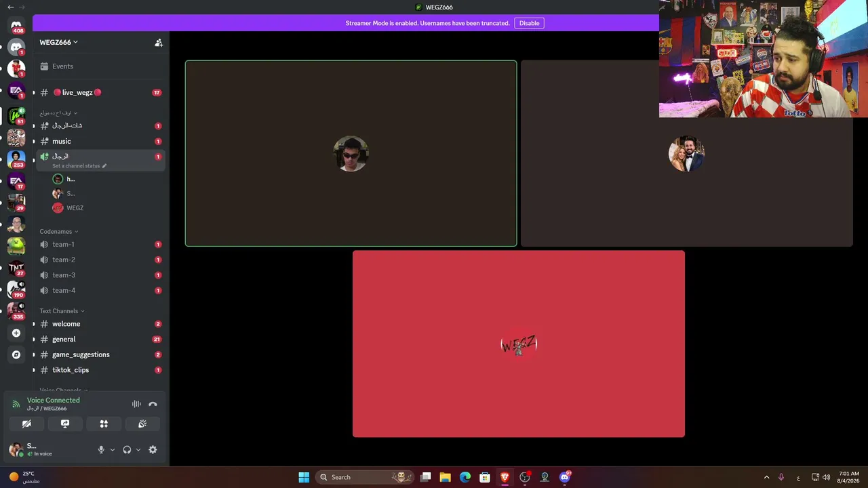Open noise suppression waveform icon

pos(136,404)
